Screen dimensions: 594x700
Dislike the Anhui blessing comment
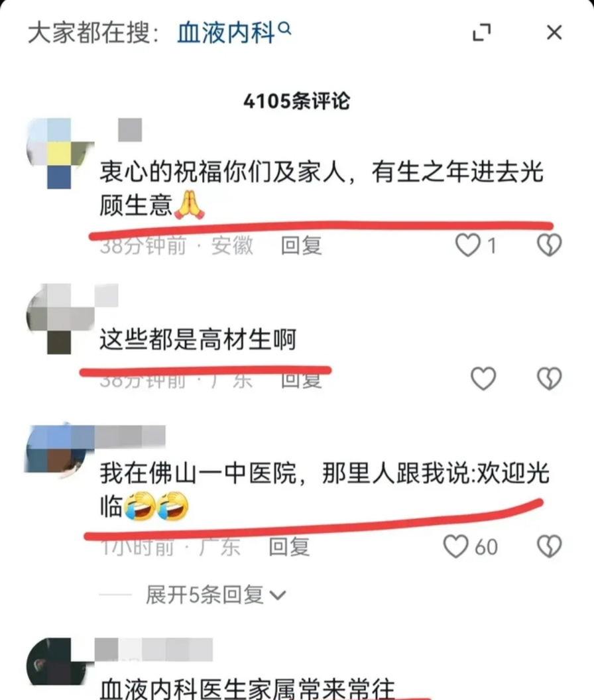click(550, 245)
